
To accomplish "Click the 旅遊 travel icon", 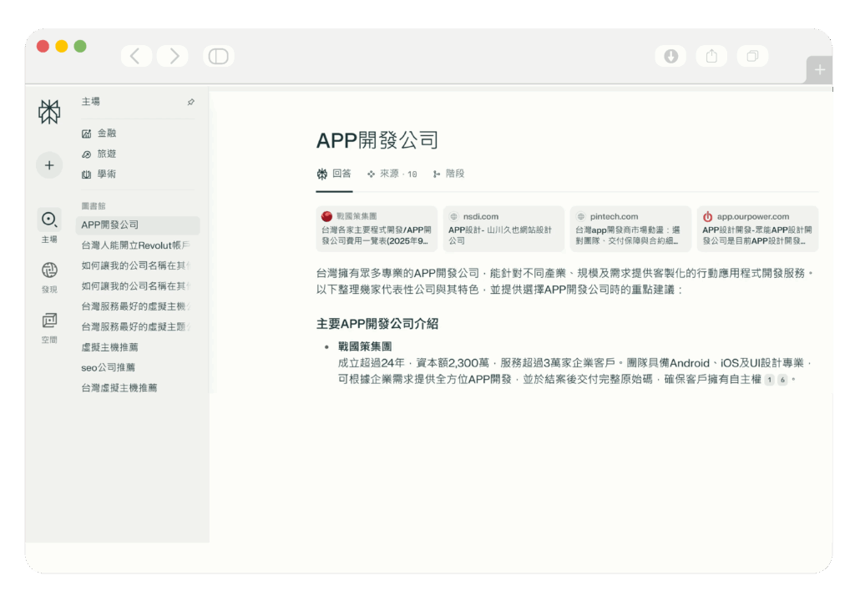I will (x=86, y=154).
